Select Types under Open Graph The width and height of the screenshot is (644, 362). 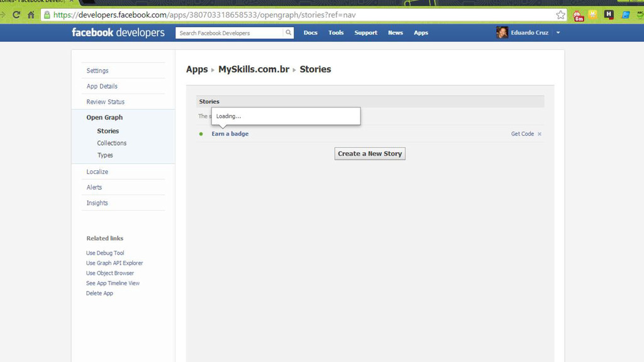click(x=105, y=155)
